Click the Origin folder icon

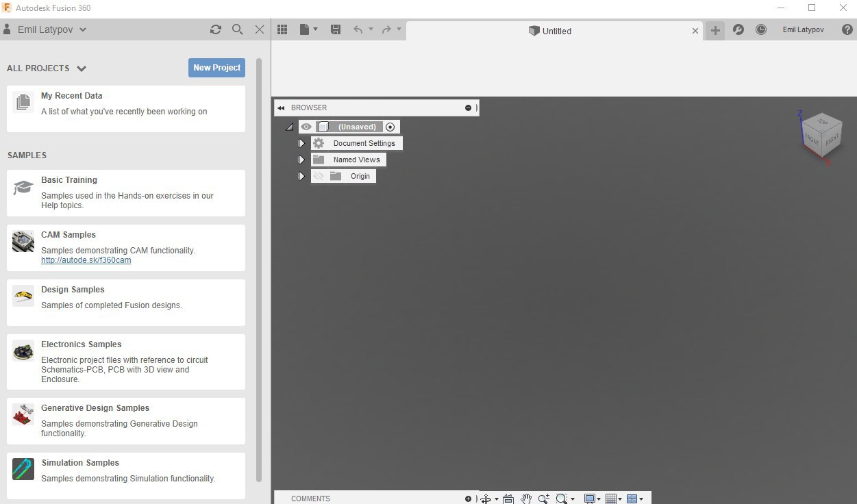pyautogui.click(x=336, y=176)
